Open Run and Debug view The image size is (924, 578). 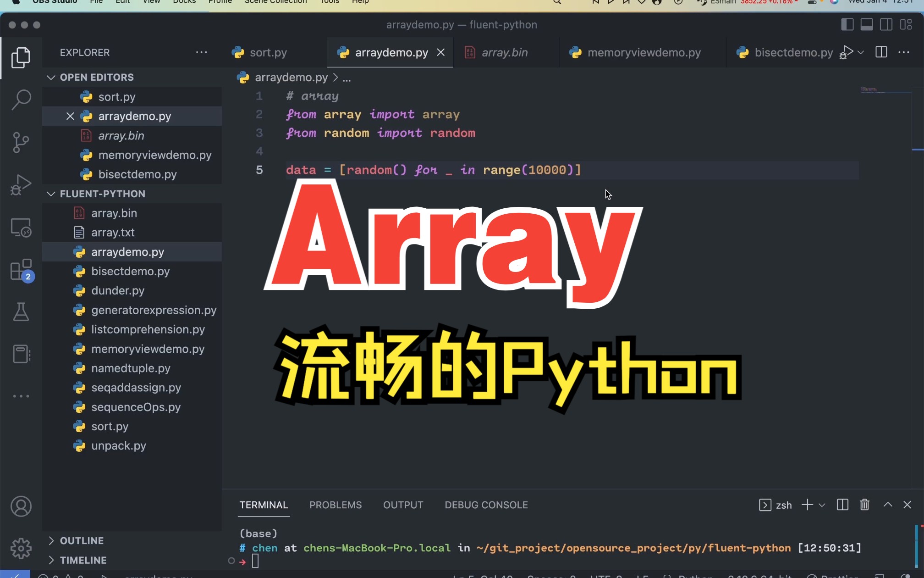(x=21, y=184)
